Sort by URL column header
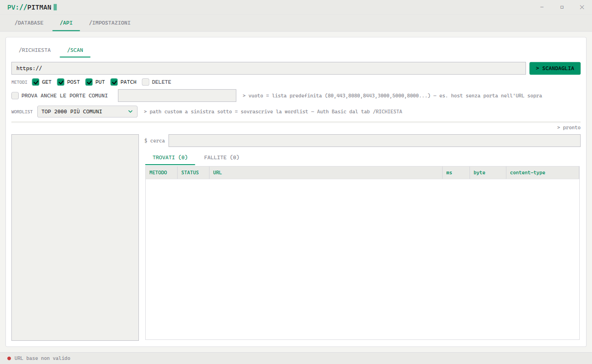The image size is (592, 364). pos(326,173)
